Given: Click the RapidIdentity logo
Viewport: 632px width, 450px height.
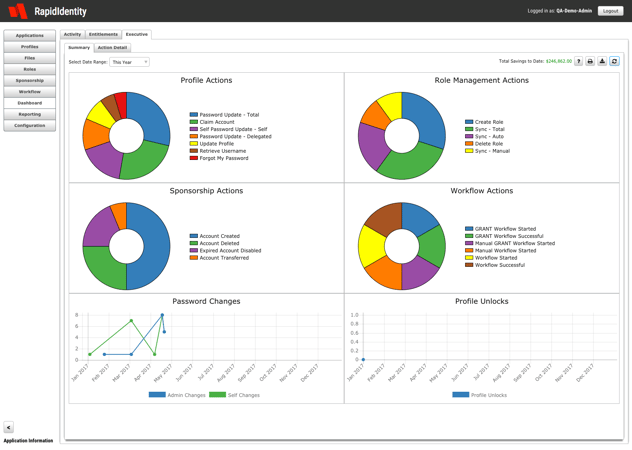Looking at the screenshot, I should pos(48,11).
